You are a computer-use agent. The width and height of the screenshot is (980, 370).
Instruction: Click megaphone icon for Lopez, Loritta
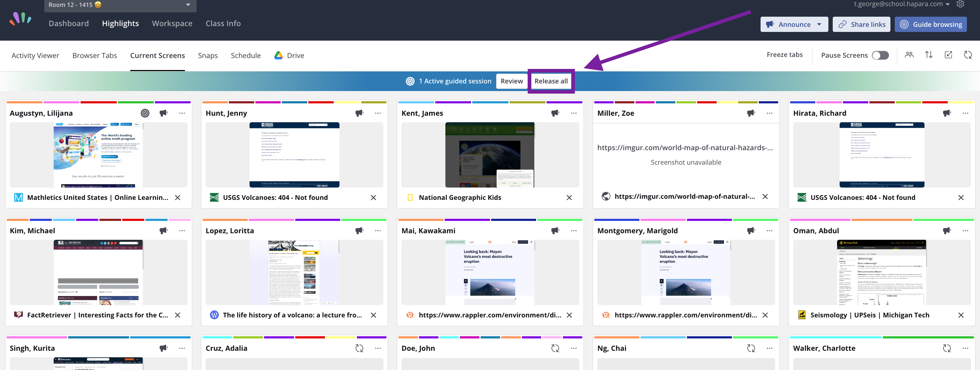tap(359, 231)
